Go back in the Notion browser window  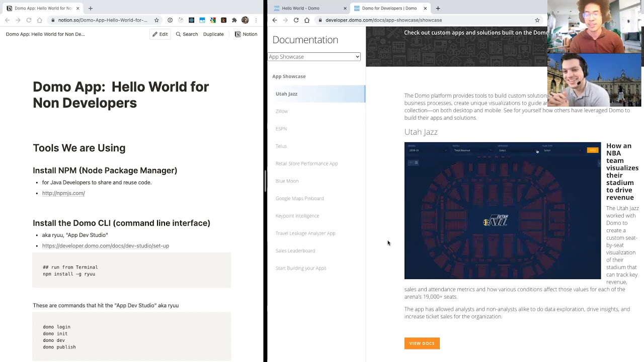click(x=7, y=20)
